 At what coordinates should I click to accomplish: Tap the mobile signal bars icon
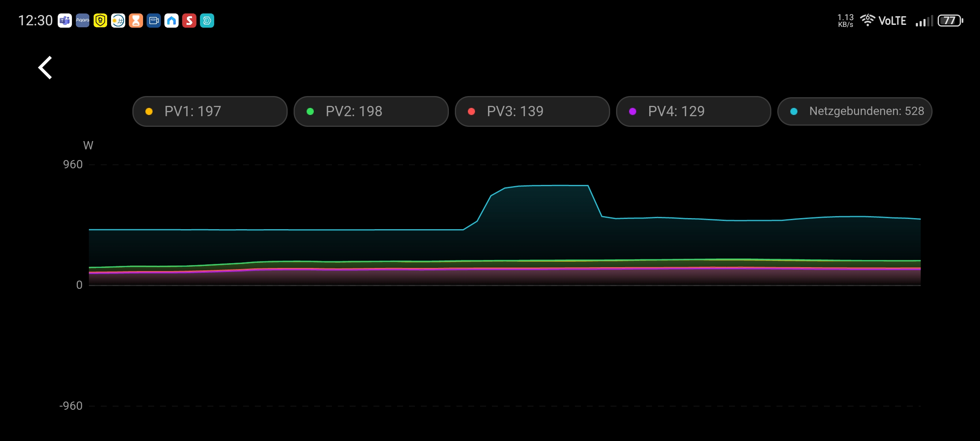point(924,21)
